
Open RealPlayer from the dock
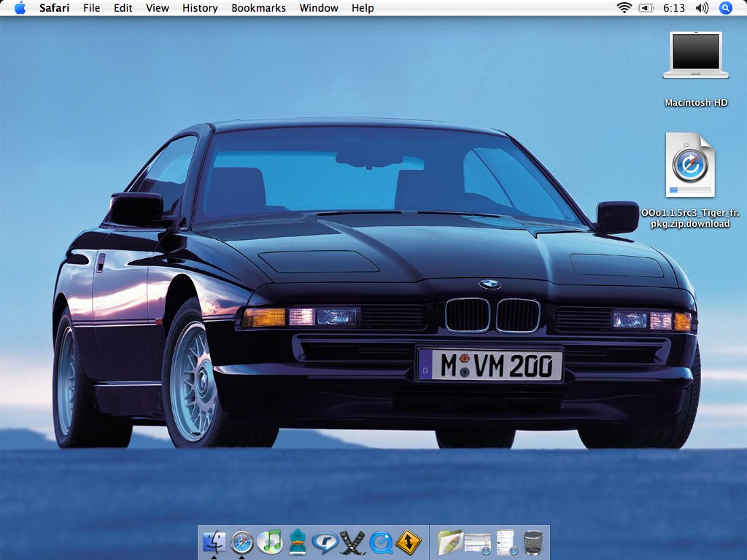(325, 542)
